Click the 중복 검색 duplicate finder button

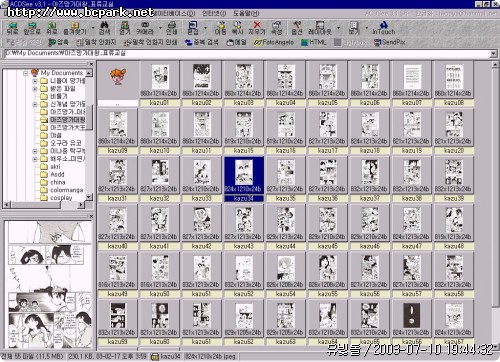[202, 42]
